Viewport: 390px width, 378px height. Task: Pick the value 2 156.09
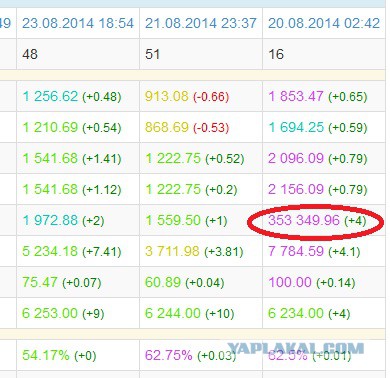(x=296, y=189)
